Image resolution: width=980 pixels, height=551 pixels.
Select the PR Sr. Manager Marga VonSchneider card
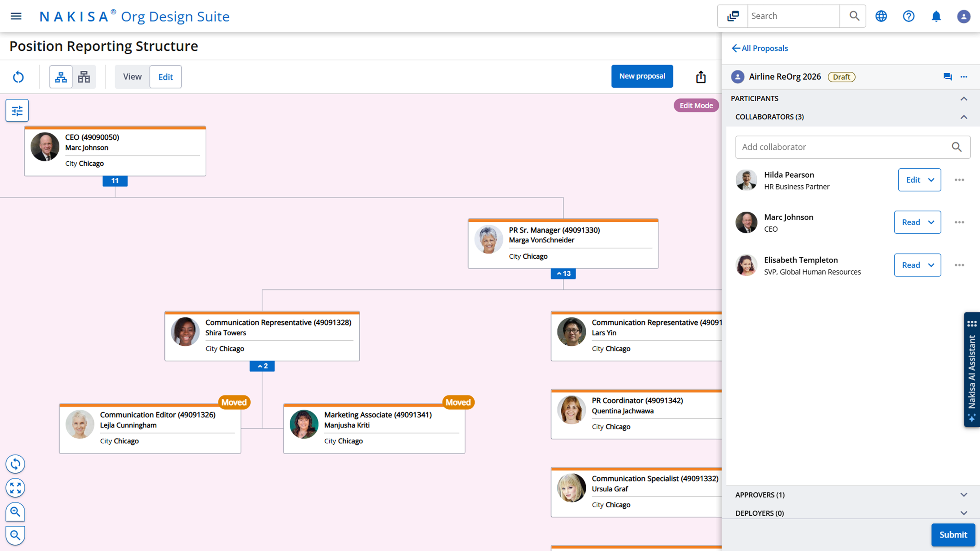(563, 244)
